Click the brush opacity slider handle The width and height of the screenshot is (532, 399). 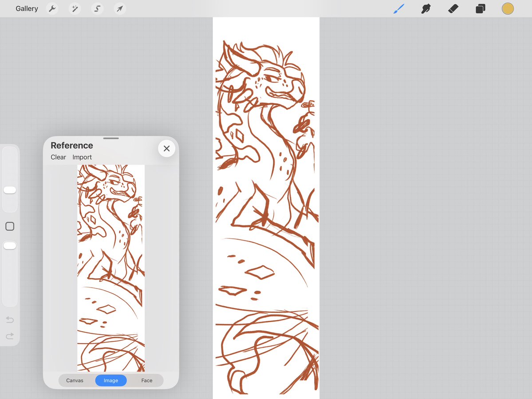[x=10, y=245]
